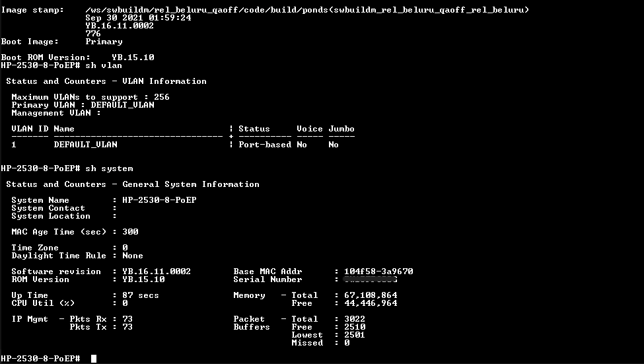Click the Port-based status in VLAN table

tap(264, 145)
